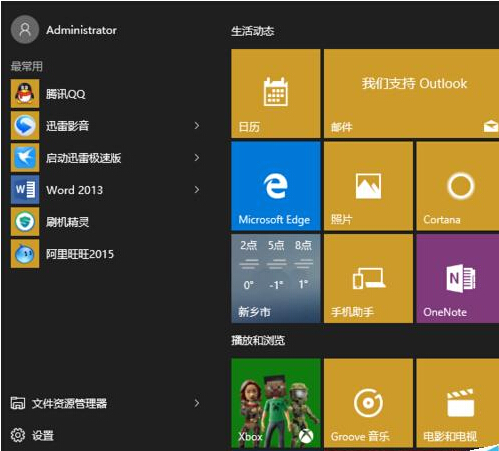Click the Word 2013 label
The width and height of the screenshot is (499, 451).
(x=75, y=190)
